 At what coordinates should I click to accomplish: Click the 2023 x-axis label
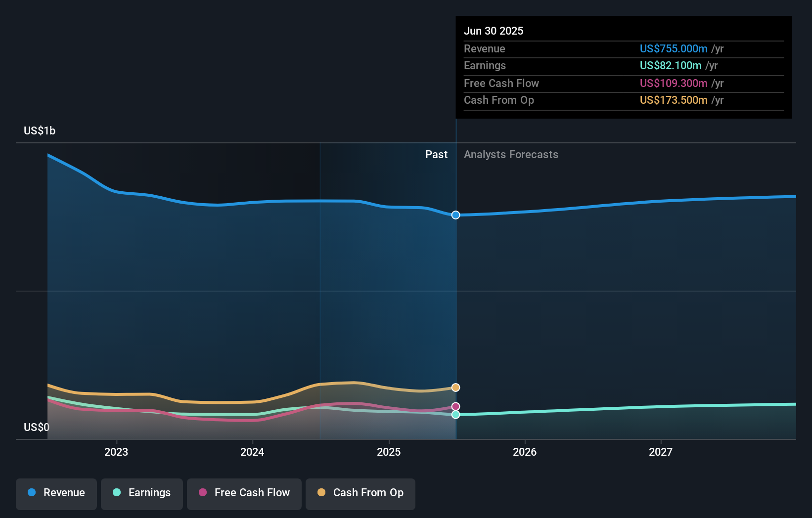point(116,452)
